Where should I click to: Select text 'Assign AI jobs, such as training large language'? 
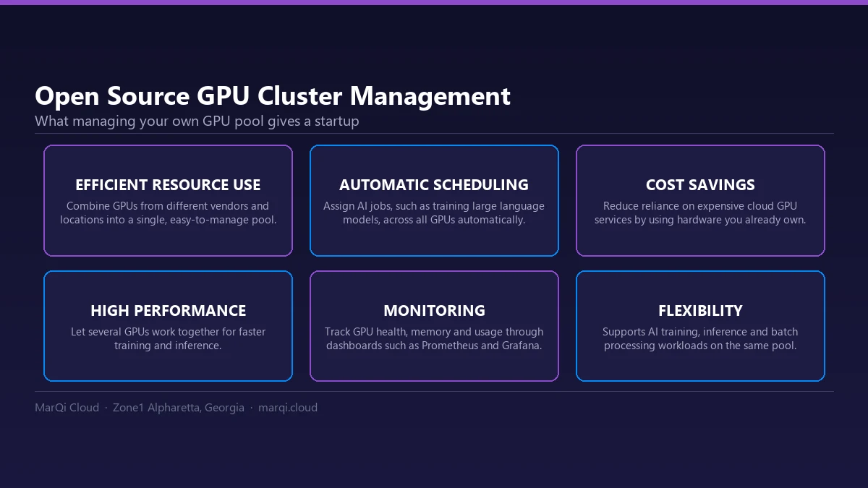434,206
